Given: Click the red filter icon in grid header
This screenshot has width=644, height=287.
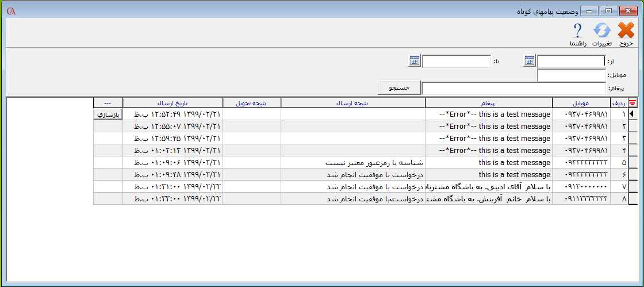Looking at the screenshot, I should 633,103.
